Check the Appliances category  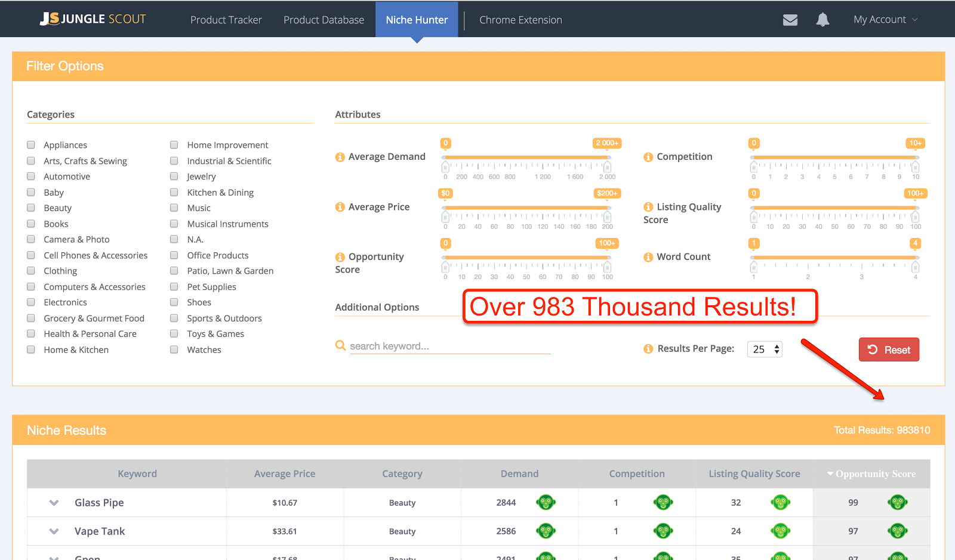click(x=31, y=145)
